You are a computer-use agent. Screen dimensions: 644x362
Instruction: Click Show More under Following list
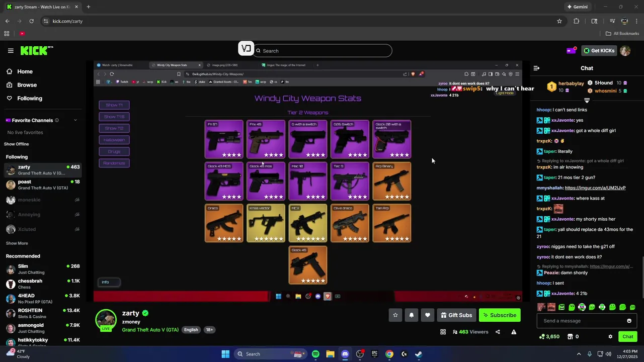17,243
